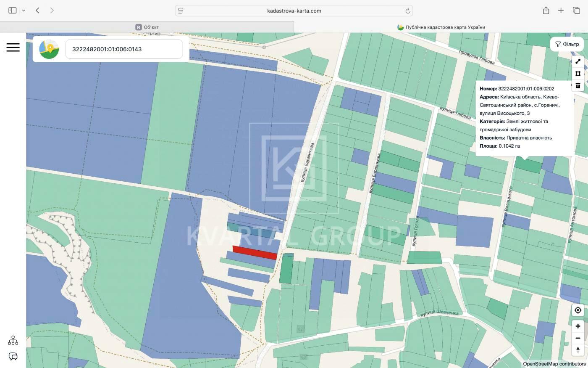Image resolution: width=588 pixels, height=368 pixels.
Task: Select the line measurement tool
Action: (578, 61)
